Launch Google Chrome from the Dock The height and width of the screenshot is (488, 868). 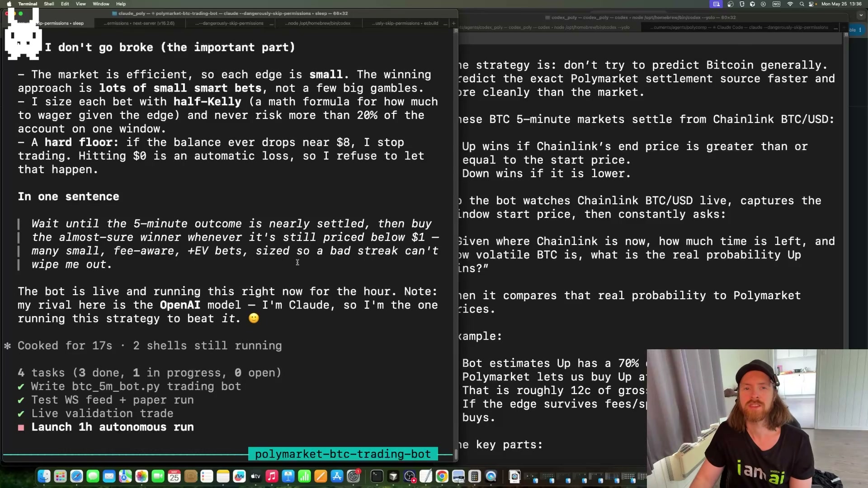[x=442, y=476]
